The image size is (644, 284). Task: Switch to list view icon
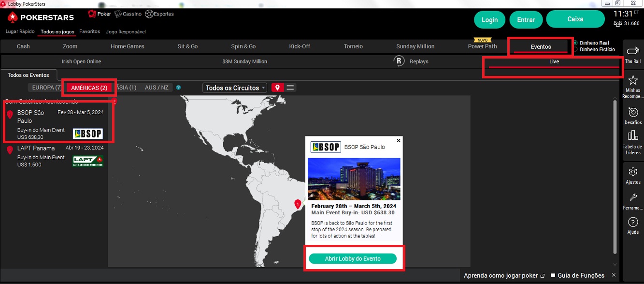coord(290,88)
